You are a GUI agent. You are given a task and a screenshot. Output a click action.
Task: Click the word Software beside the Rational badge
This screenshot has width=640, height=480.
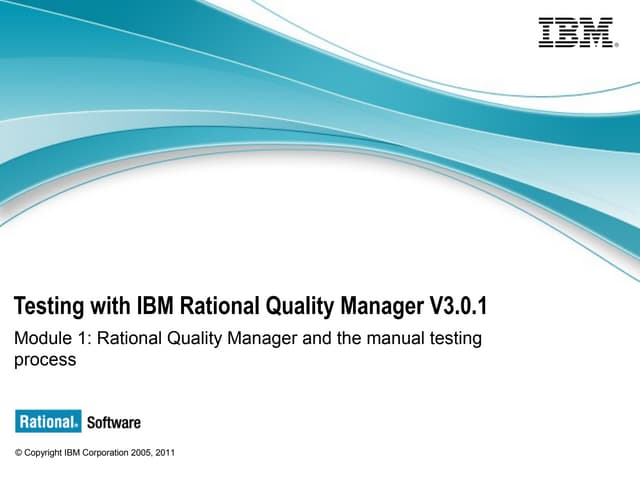click(x=114, y=422)
